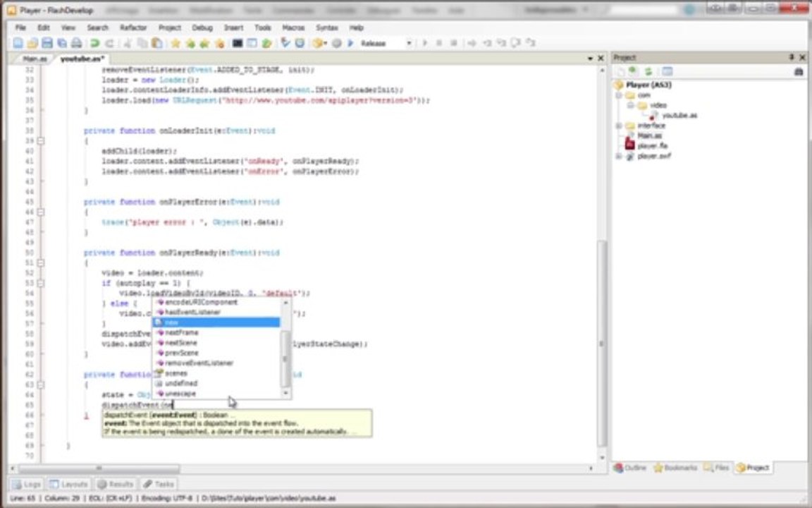This screenshot has width=812, height=508.
Task: Click the rightmost icon in Project toolbar
Action: coord(799,71)
